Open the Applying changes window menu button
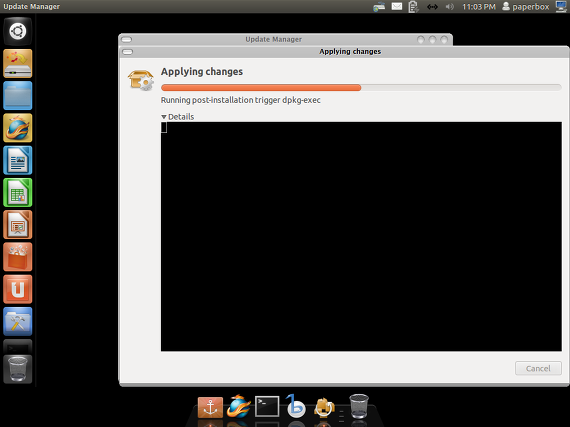The image size is (570, 427). [128, 52]
